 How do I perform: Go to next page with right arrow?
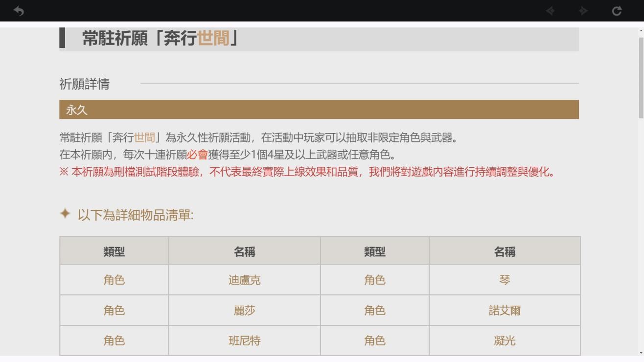[583, 11]
